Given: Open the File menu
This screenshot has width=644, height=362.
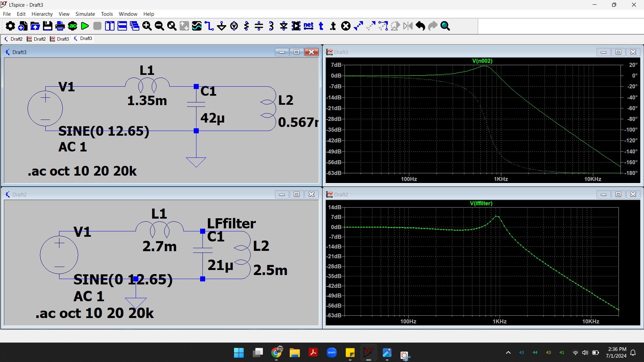Looking at the screenshot, I should click(7, 14).
